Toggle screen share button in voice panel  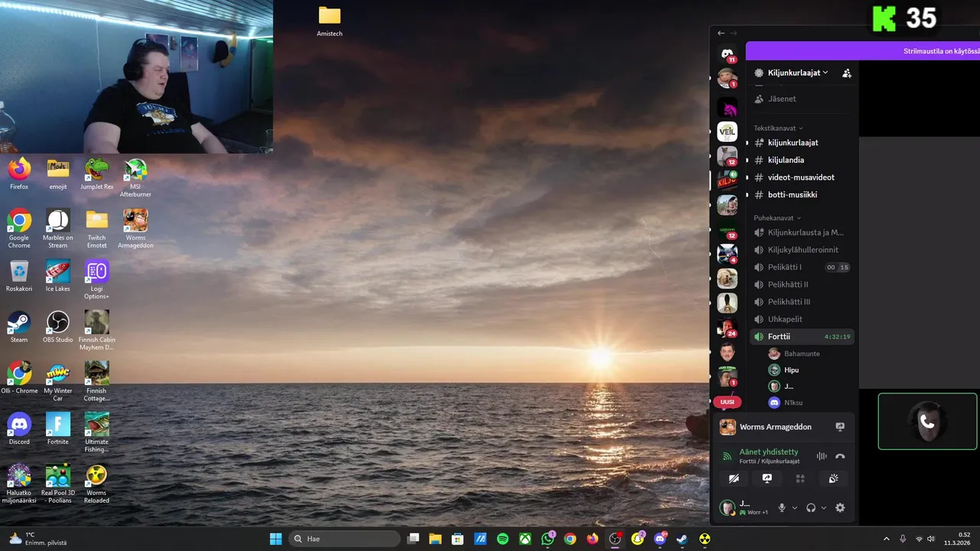(767, 479)
